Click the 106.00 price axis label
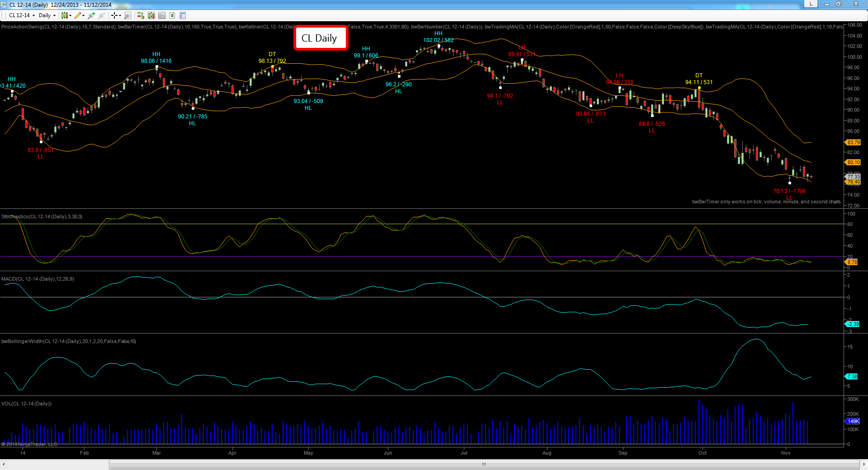This screenshot has width=868, height=470. 854,25
